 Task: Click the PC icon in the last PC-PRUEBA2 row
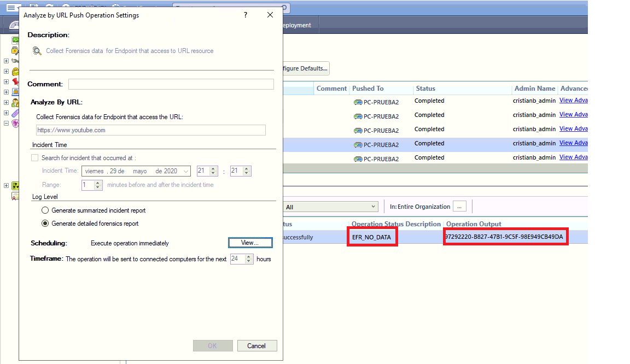358,159
